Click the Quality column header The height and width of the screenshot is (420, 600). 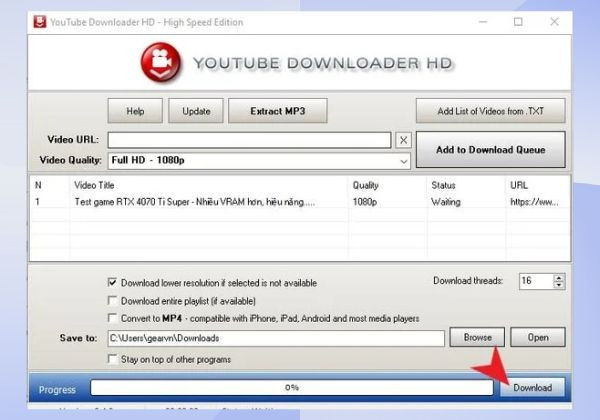pos(365,185)
